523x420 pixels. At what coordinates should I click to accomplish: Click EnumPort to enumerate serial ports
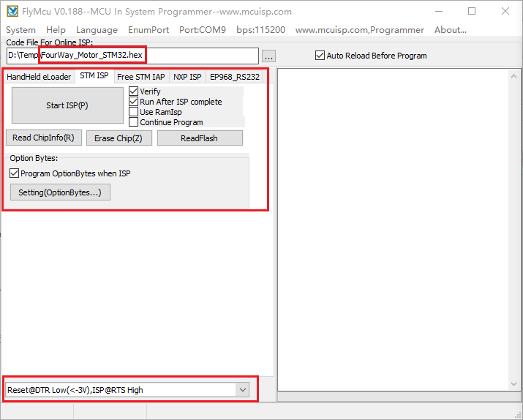click(x=148, y=30)
